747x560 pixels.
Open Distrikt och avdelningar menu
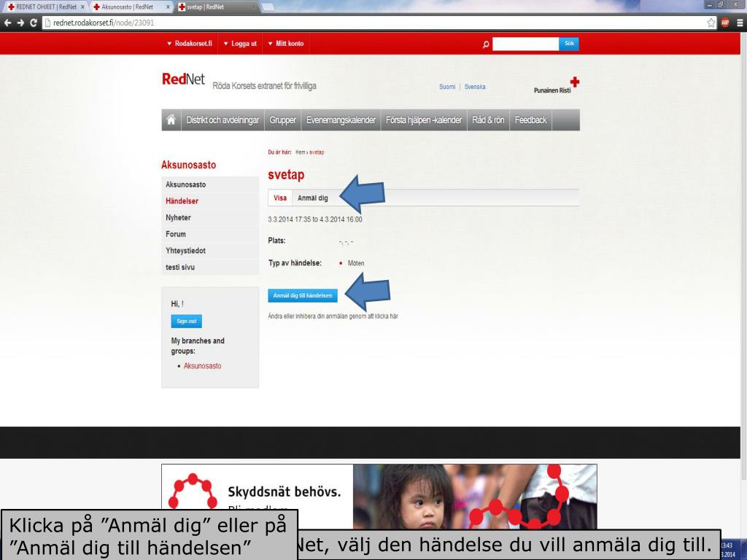click(x=222, y=120)
